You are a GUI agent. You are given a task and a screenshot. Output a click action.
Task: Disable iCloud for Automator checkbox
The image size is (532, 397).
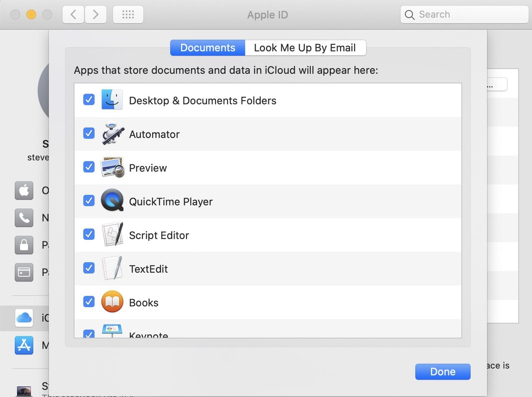click(x=89, y=134)
